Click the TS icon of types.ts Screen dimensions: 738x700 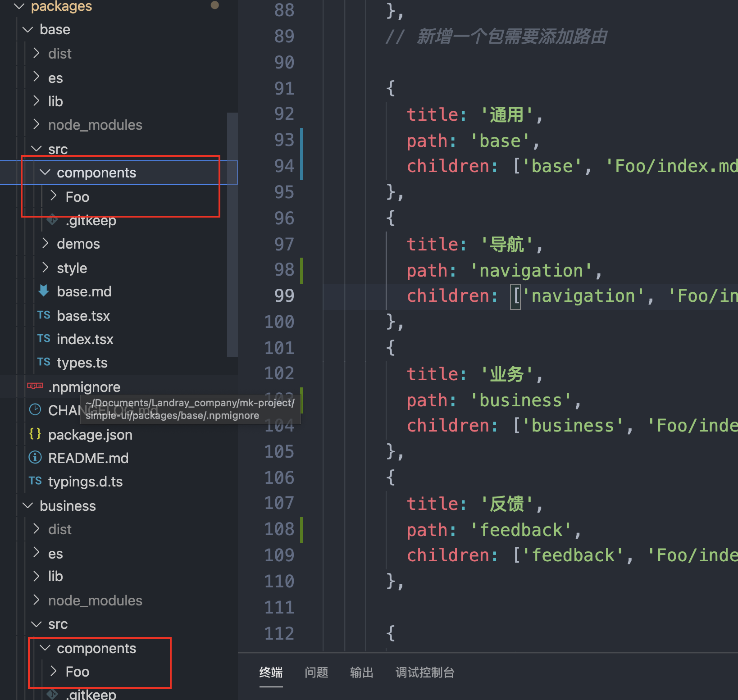[44, 362]
